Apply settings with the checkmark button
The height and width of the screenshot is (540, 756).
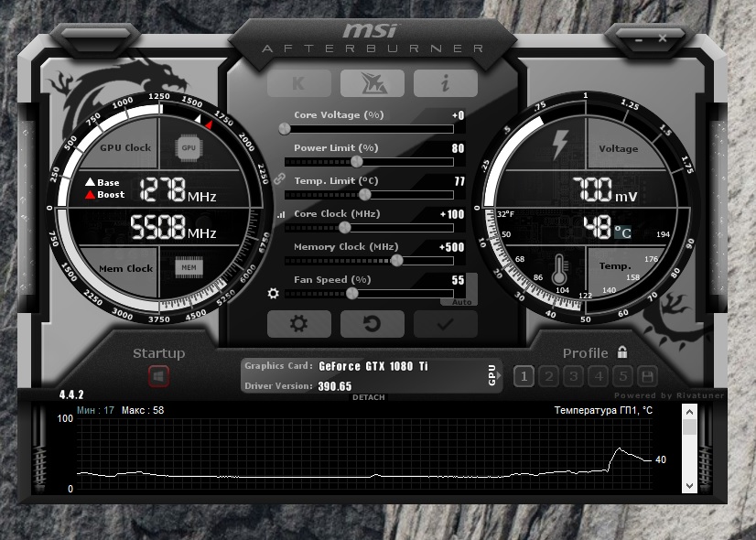tap(446, 323)
